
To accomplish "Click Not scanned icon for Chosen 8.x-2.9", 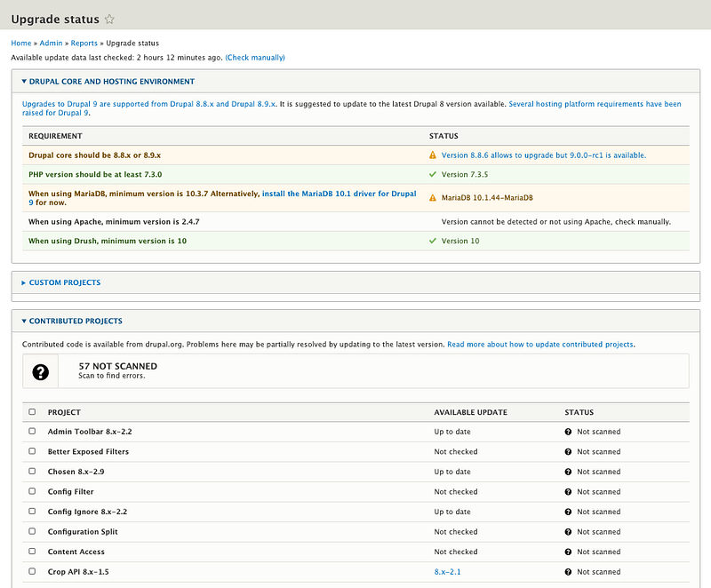I will pos(568,472).
